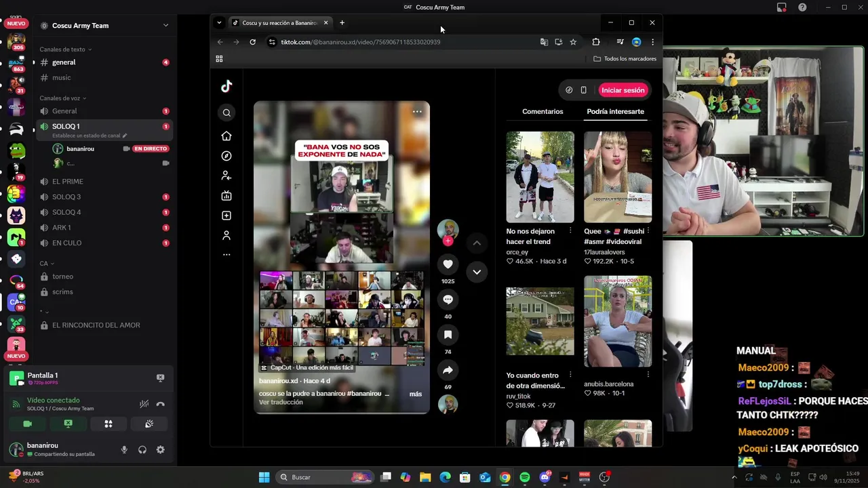Select the Coscu y su reacción Chrome tab
Screen dimensions: 868x488
coord(280,22)
